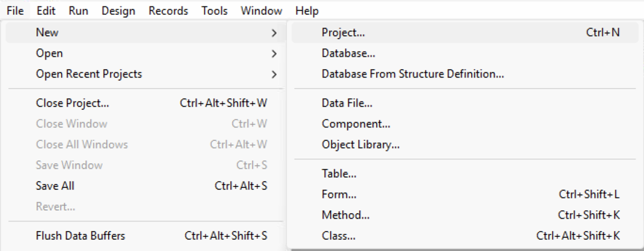Choose Flush Data Buffers
This screenshot has height=251, width=644.
pyautogui.click(x=80, y=236)
